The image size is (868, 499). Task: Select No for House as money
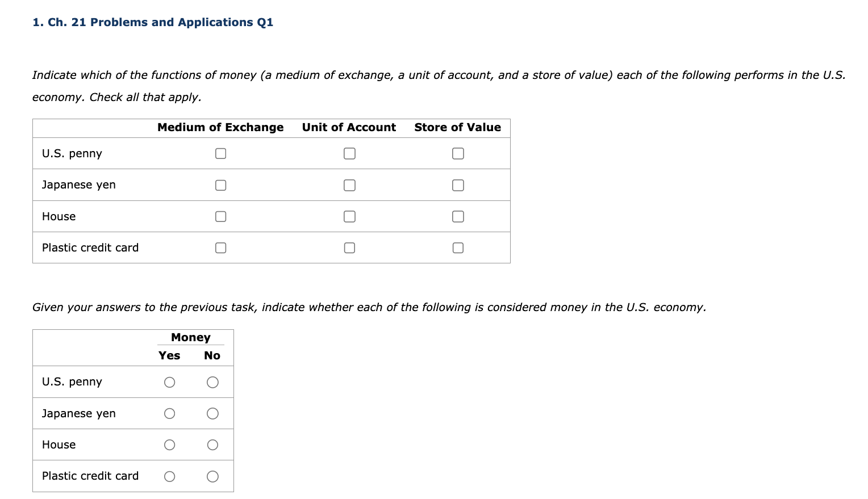[x=212, y=445]
